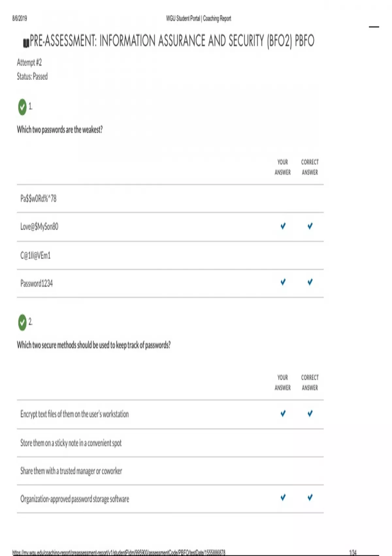The image size is (392, 556).
Task: Open the my.wgu.edu coaching report URL
Action: [x=119, y=553]
